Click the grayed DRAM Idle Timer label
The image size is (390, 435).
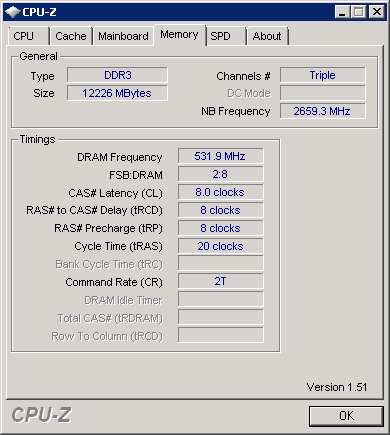click(x=123, y=300)
